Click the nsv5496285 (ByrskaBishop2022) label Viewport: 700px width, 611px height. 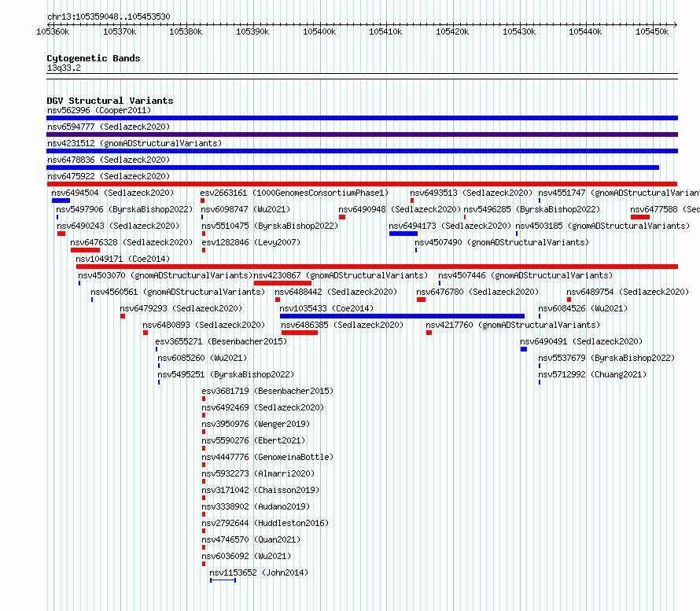532,209
